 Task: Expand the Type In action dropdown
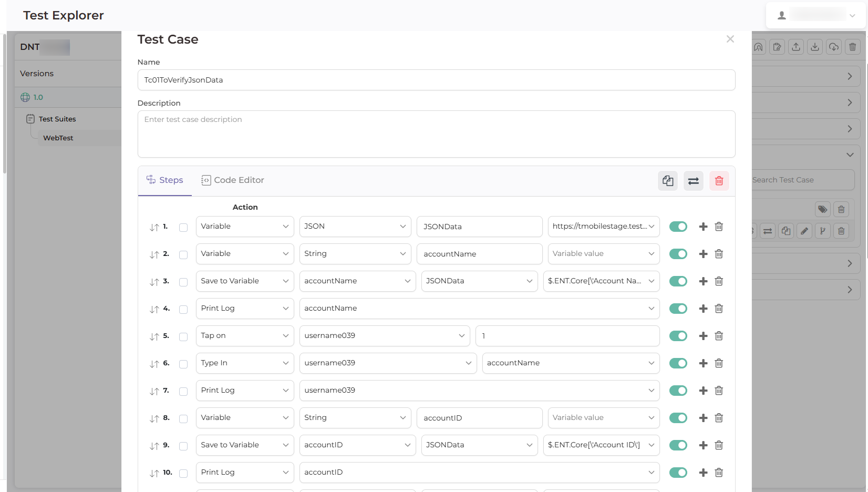point(244,363)
